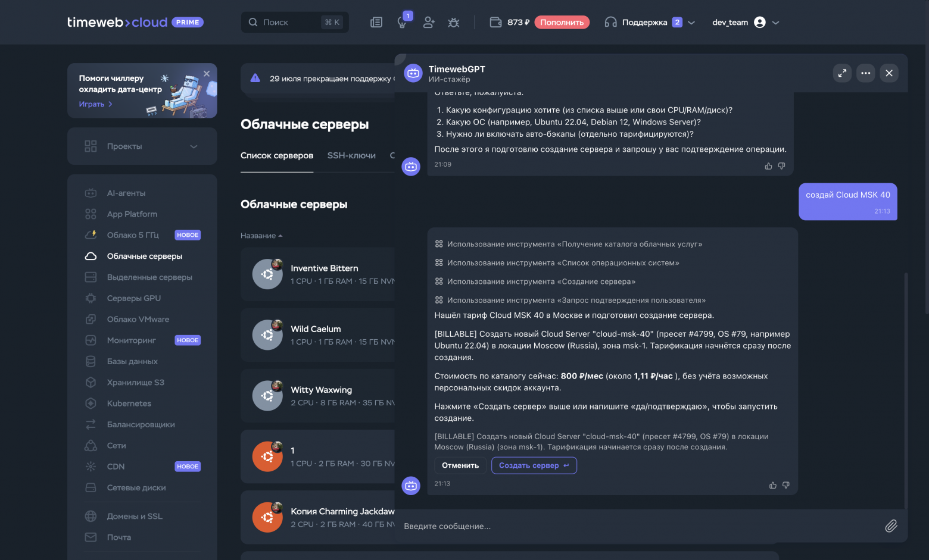The image size is (929, 560).
Task: Like the 21:13 assistant message
Action: 773,485
